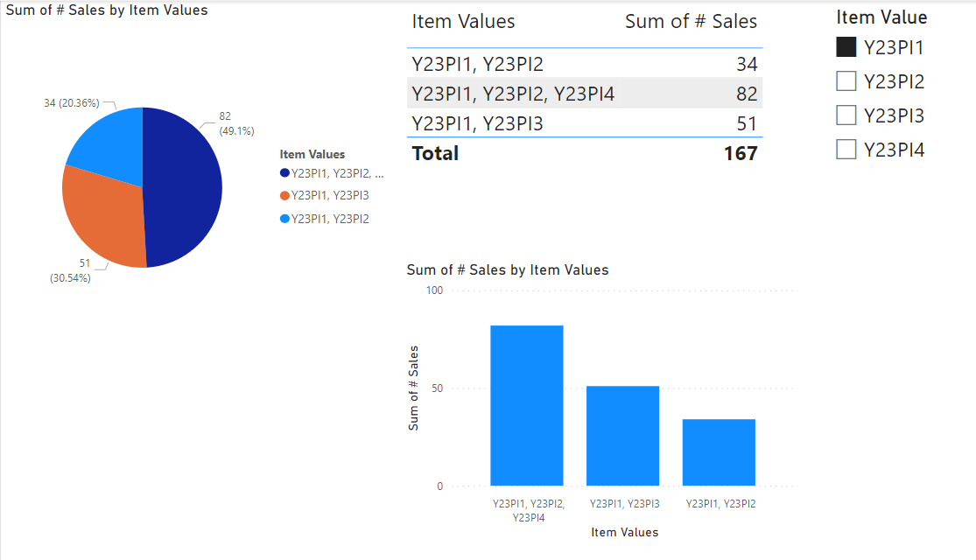Click the shortest bar for Y23PI1, Y23PI2

coord(719,452)
